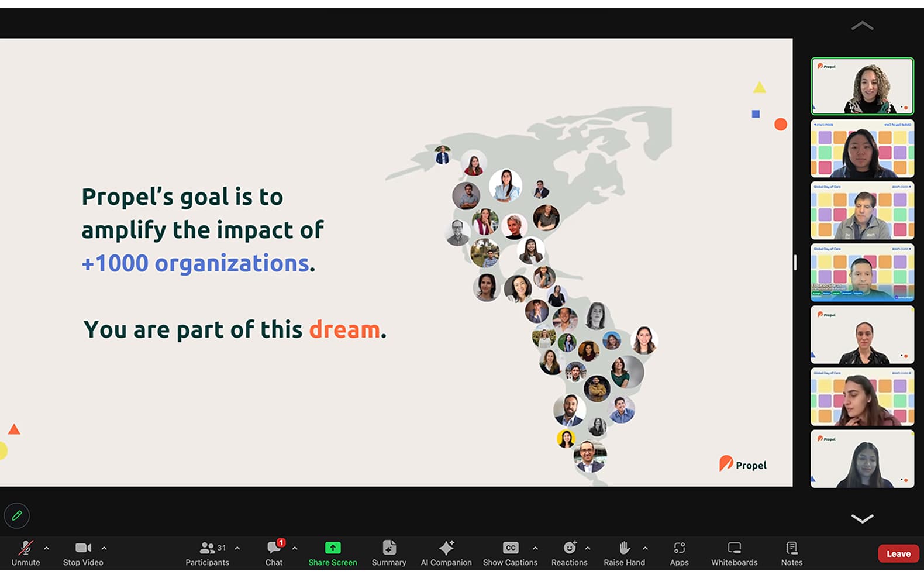The width and height of the screenshot is (924, 578).
Task: Turn on Show Captions
Action: tap(510, 553)
